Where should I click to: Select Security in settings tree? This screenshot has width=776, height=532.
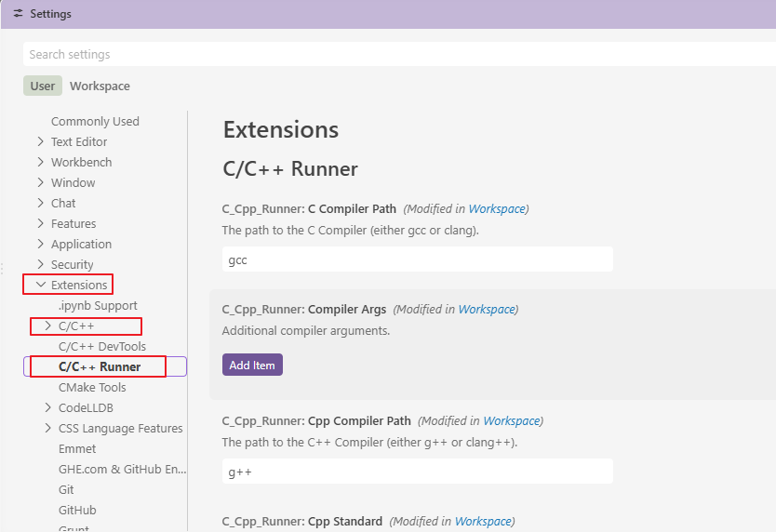pos(73,265)
